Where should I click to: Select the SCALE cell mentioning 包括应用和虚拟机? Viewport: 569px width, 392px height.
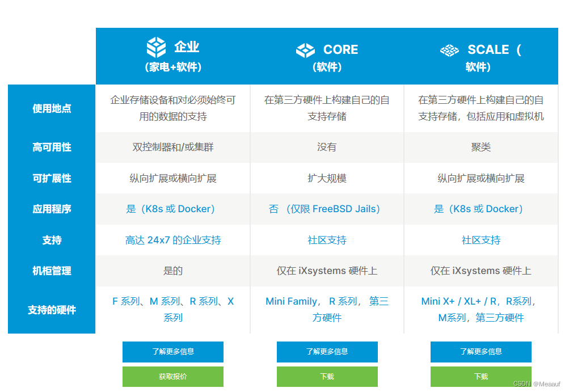pos(481,108)
